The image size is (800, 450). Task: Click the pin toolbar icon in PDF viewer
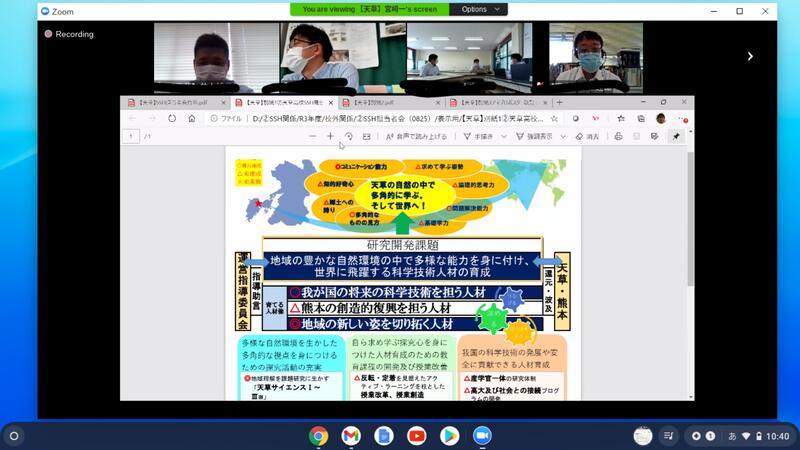[676, 136]
